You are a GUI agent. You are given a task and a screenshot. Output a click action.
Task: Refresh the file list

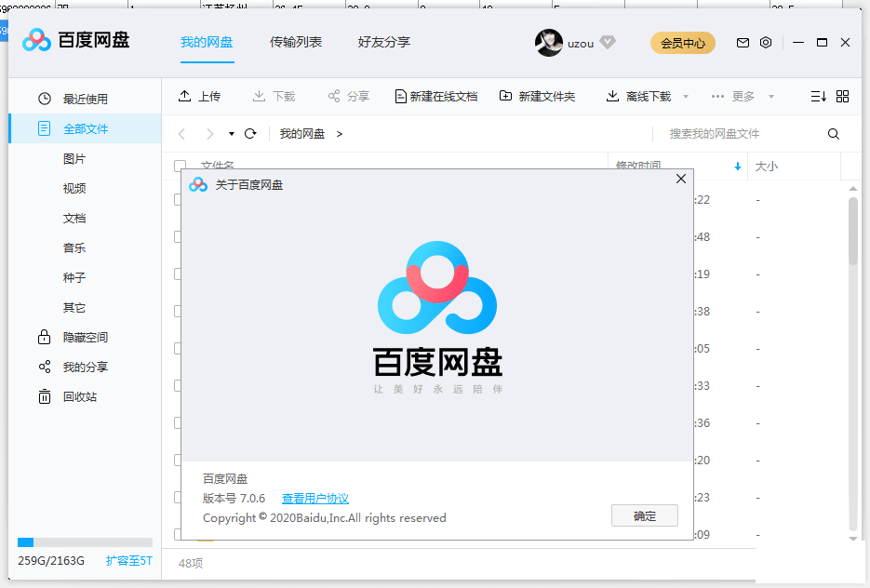point(250,134)
